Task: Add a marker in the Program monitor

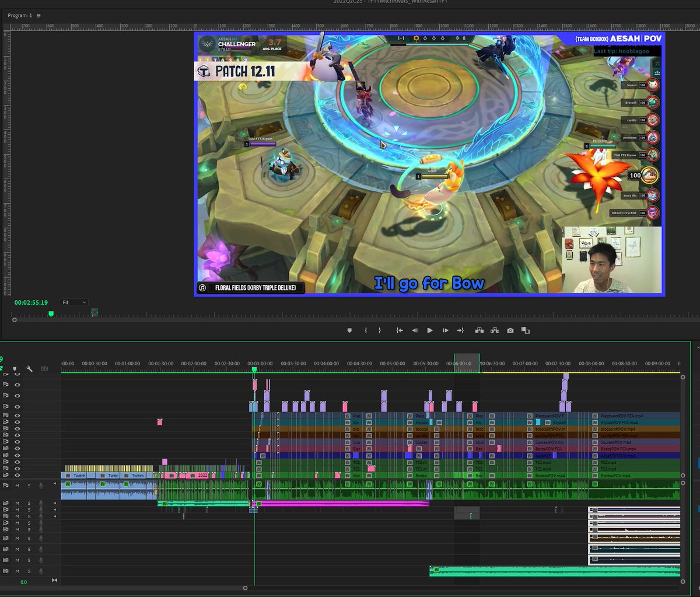Action: click(x=349, y=330)
